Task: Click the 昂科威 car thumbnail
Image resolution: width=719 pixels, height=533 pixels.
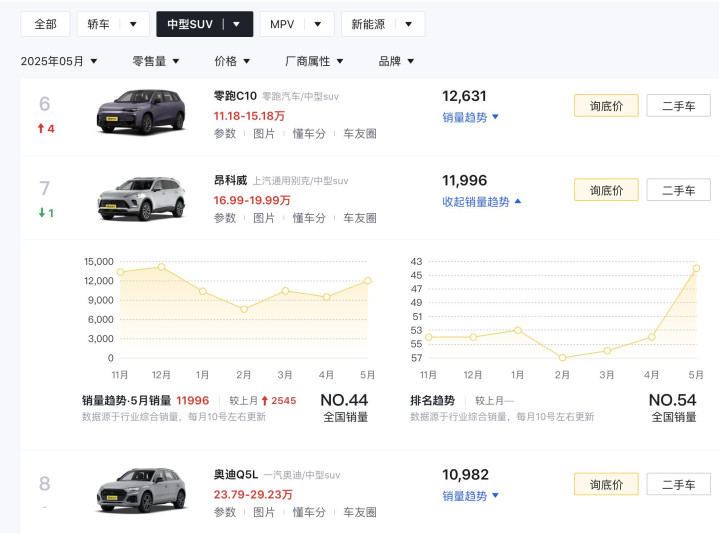Action: [141, 199]
